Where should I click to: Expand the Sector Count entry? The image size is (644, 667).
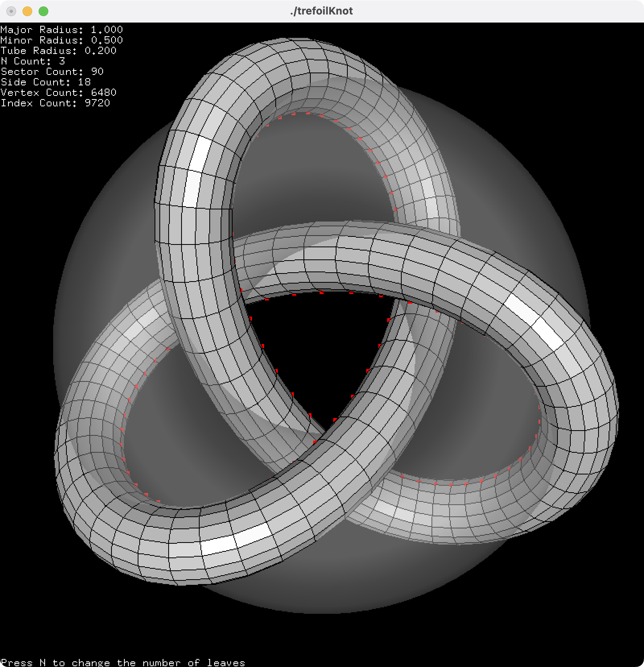[x=52, y=71]
